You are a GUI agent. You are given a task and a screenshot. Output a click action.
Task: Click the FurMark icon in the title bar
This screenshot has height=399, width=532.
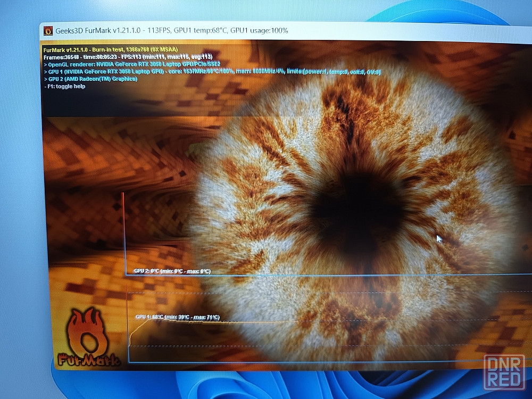tap(48, 30)
